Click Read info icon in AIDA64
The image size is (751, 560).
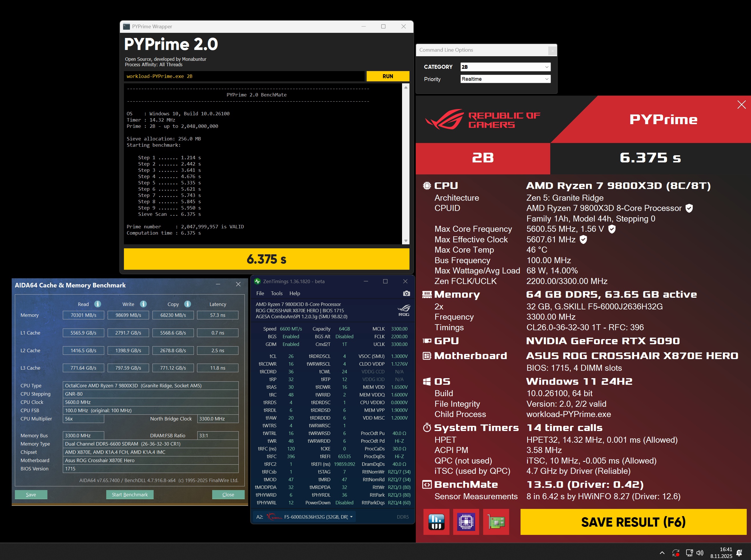[x=98, y=304]
